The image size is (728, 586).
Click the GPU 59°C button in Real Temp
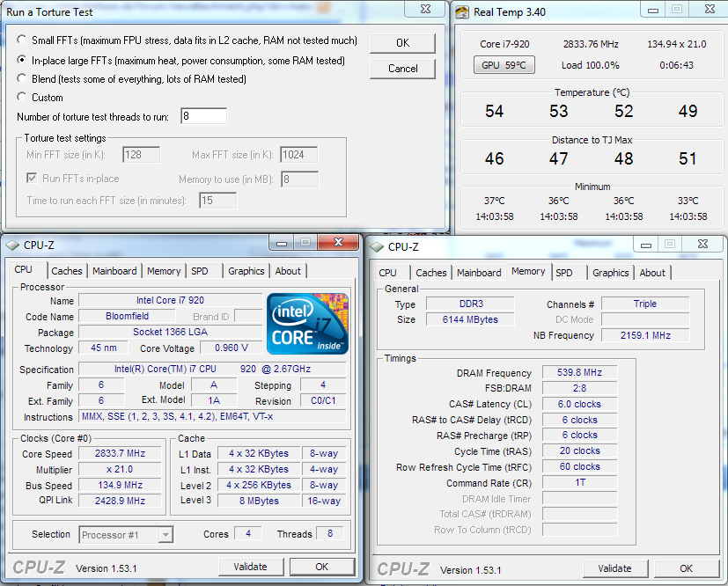pyautogui.click(x=504, y=65)
